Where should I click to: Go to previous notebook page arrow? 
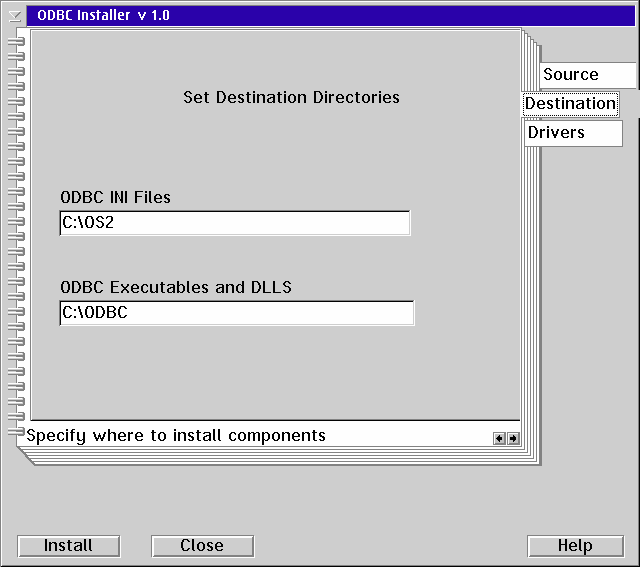pos(499,438)
